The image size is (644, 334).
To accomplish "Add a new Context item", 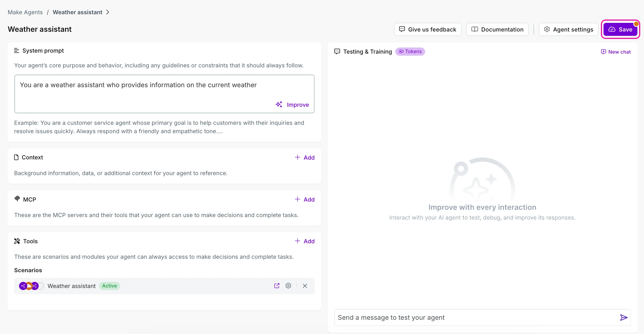I will tap(305, 158).
